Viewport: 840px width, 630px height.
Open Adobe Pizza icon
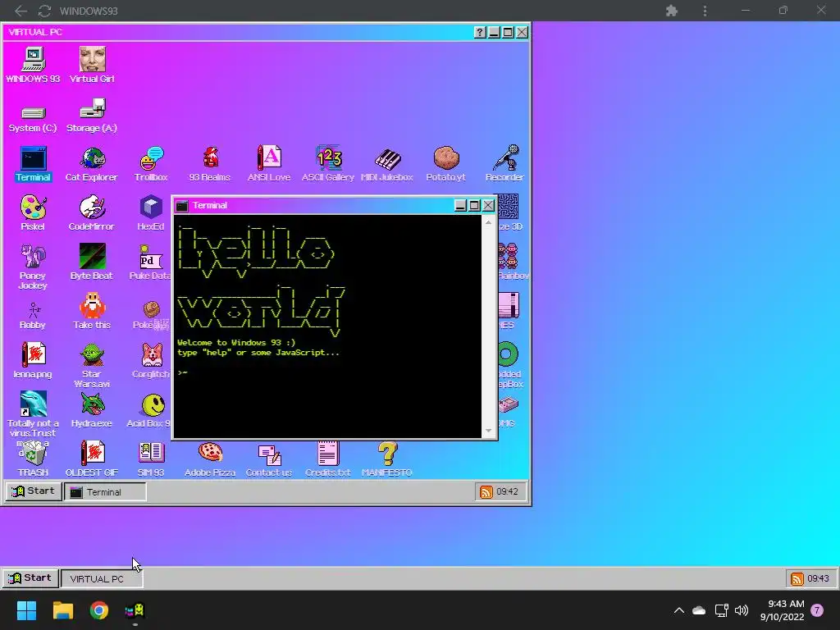[x=210, y=459]
